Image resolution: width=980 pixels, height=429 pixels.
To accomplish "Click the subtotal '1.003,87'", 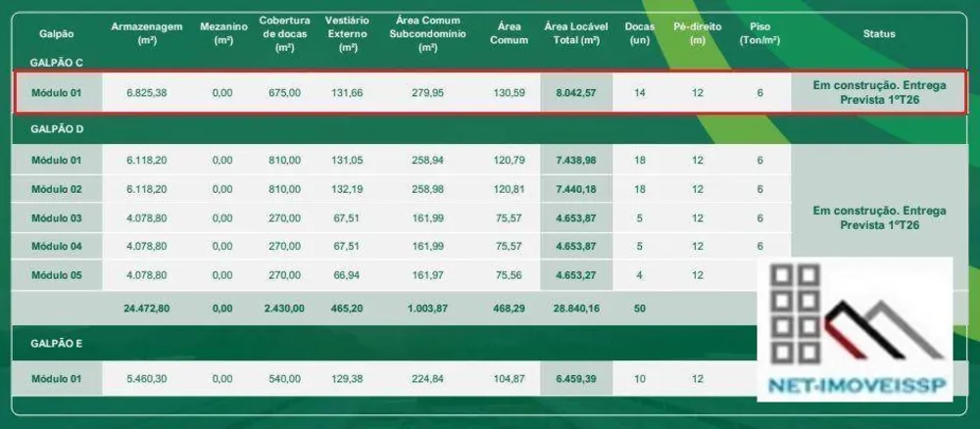I will 427,309.
